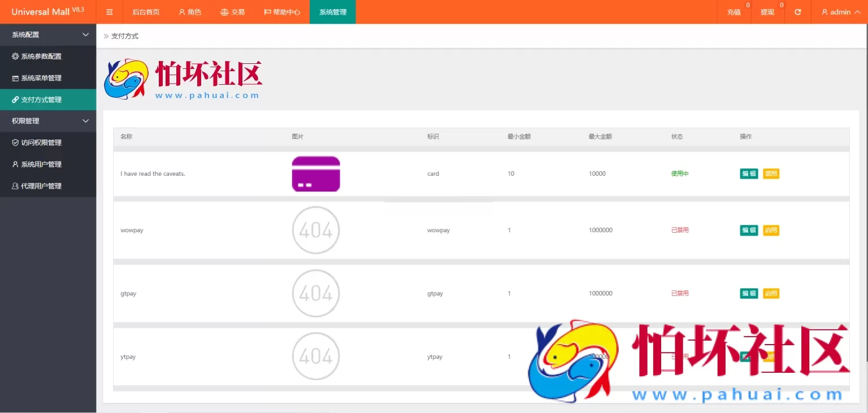Screen dimensions: 868x413
Task: Open the admin user dropdown
Action: click(x=841, y=12)
